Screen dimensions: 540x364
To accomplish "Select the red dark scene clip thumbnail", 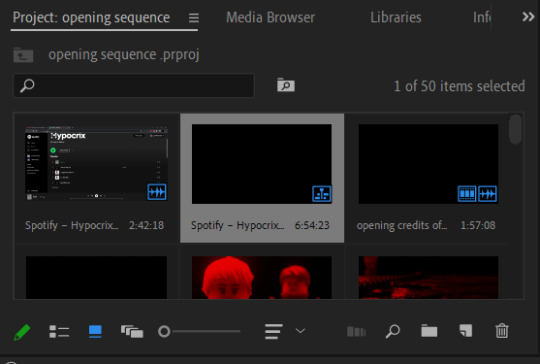I will point(428,277).
